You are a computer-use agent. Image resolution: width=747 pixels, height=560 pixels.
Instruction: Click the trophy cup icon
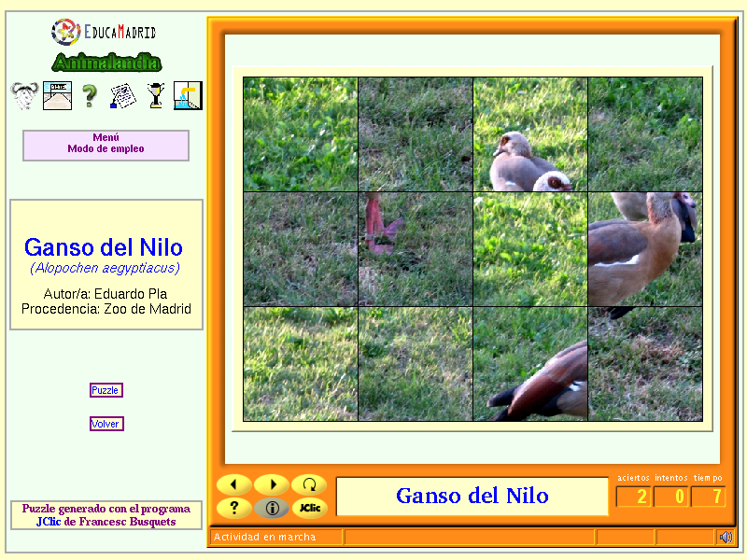tap(156, 96)
